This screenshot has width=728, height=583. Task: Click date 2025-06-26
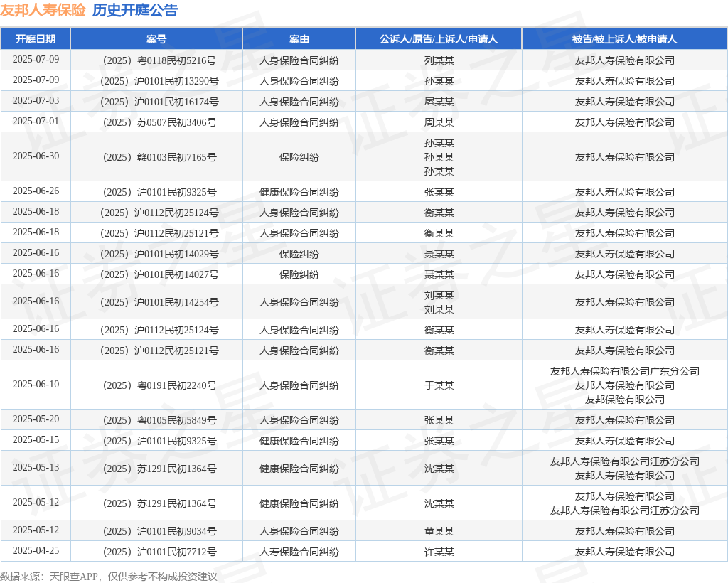pyautogui.click(x=36, y=191)
